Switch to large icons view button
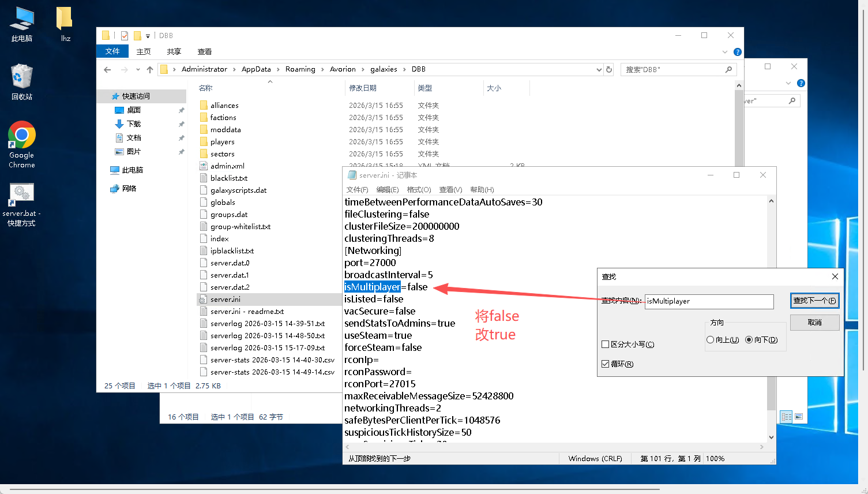Viewport: 868px width, 494px height. click(x=799, y=417)
